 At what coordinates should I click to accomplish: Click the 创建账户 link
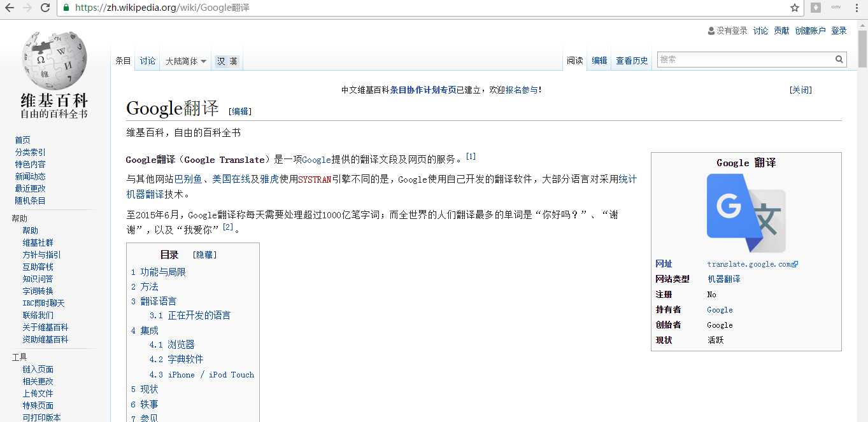coord(810,31)
